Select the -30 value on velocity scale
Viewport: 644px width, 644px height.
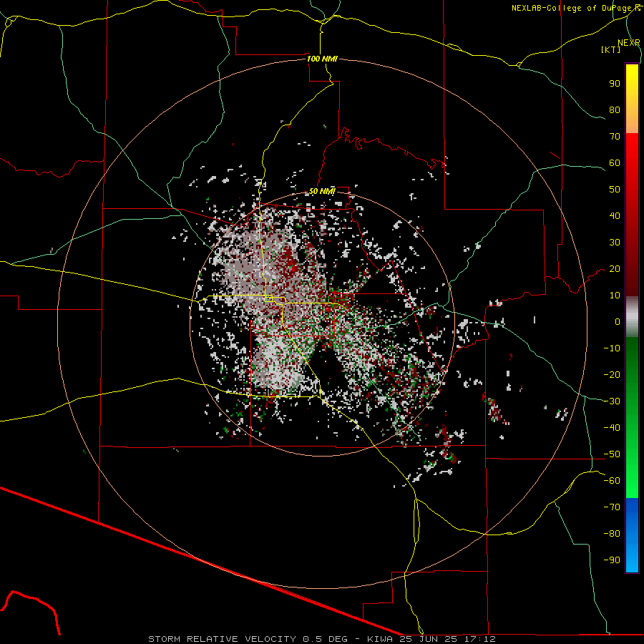pyautogui.click(x=612, y=401)
